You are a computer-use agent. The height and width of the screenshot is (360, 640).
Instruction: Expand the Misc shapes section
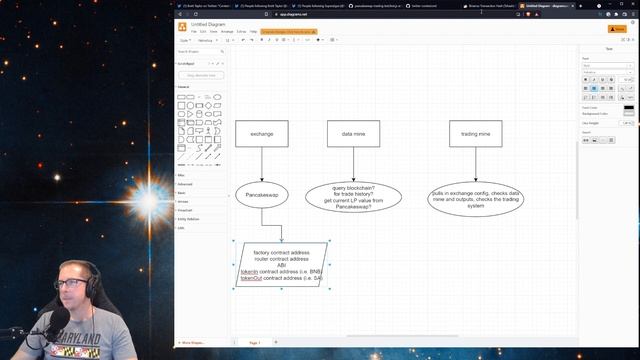181,176
